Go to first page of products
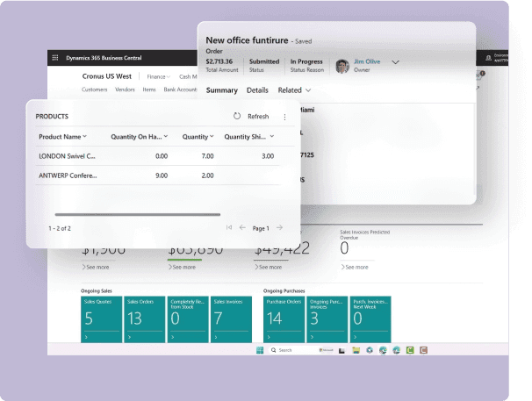Image resolution: width=532 pixels, height=401 pixels. [x=229, y=228]
